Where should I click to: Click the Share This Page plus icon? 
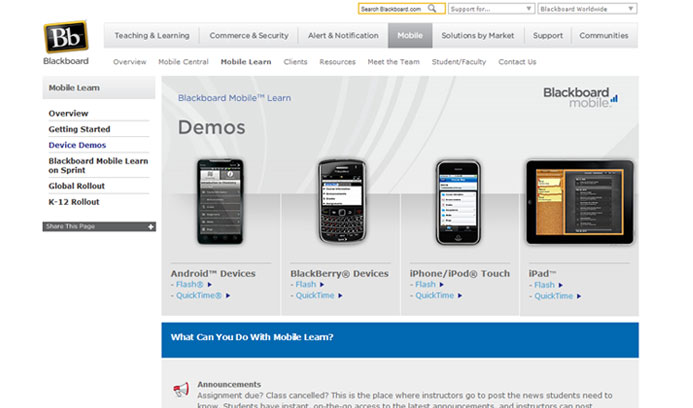(151, 227)
